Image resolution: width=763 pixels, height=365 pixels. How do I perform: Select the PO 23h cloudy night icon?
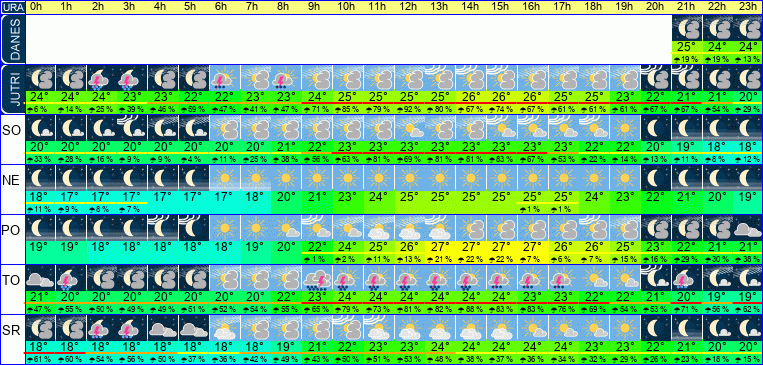[747, 228]
